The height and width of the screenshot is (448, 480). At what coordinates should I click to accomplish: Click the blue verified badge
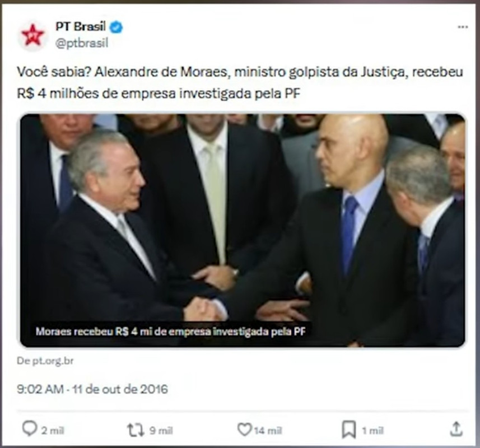pyautogui.click(x=116, y=27)
